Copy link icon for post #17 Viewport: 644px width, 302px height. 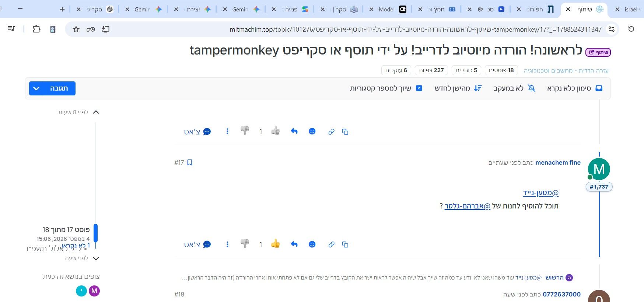tap(331, 244)
